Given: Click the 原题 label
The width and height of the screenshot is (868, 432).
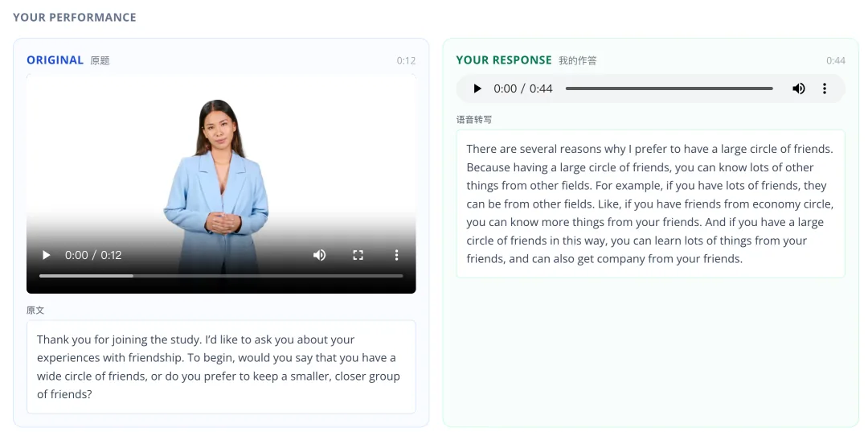Looking at the screenshot, I should 100,61.
